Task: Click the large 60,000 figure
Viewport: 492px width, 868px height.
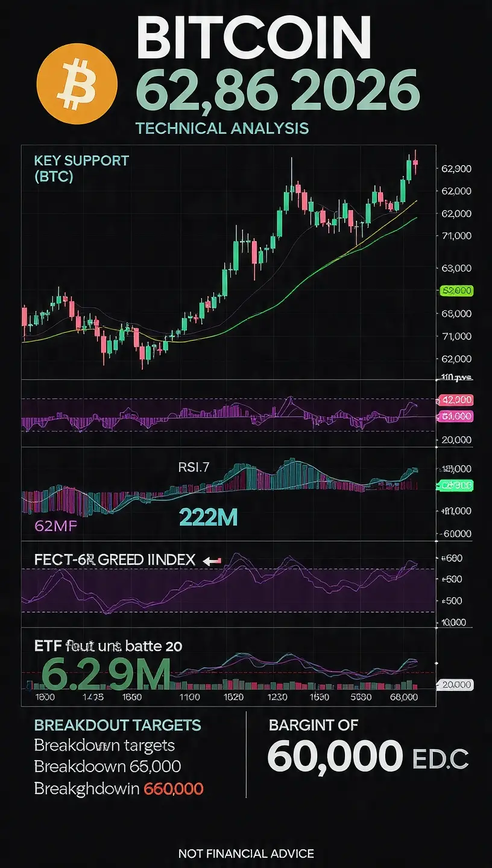Action: (335, 756)
